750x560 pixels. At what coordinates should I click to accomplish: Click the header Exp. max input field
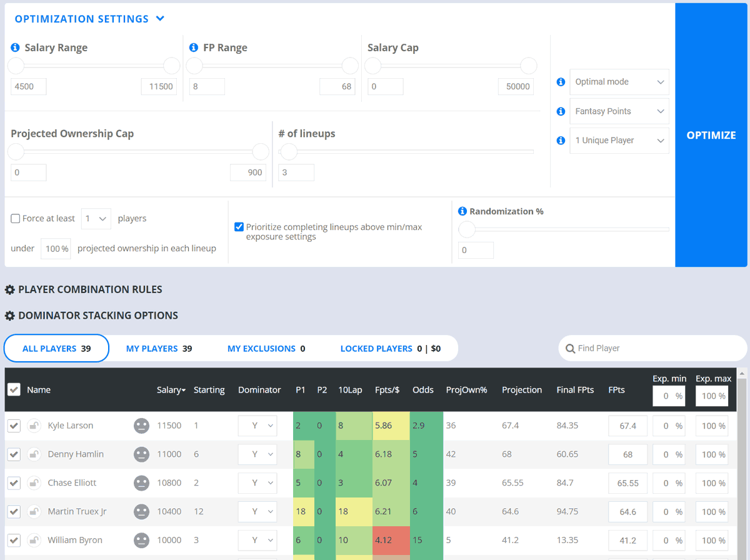(x=712, y=396)
